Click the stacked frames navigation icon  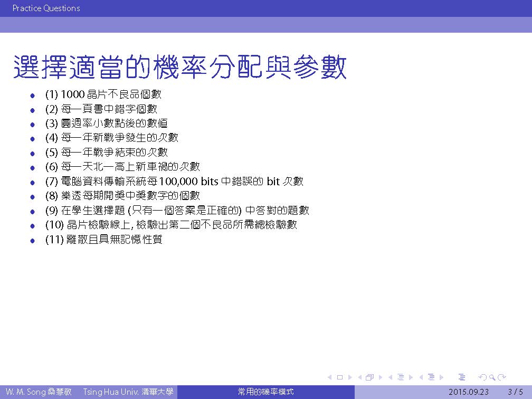369,377
